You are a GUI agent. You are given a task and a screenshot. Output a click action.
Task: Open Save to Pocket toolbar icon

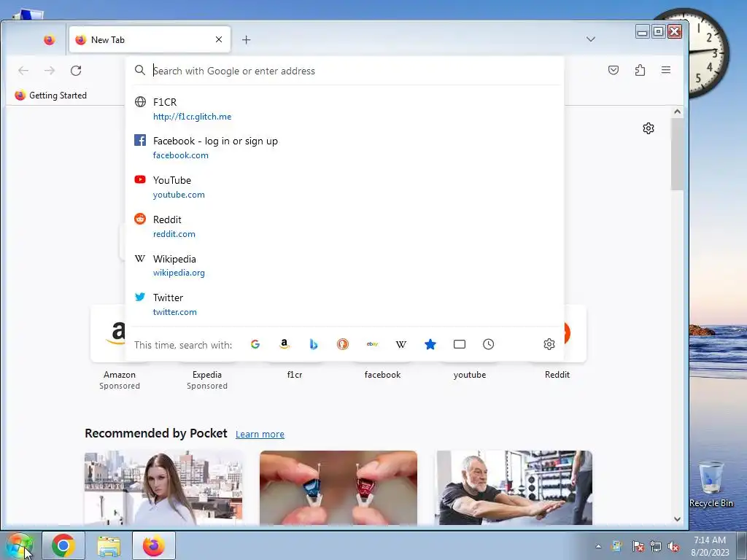point(614,71)
